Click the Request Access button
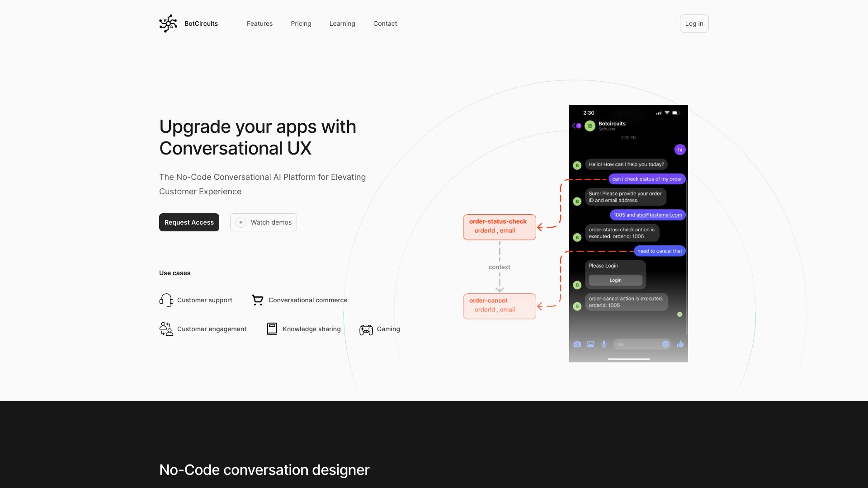Screen dimensions: 868x488 (x=189, y=222)
